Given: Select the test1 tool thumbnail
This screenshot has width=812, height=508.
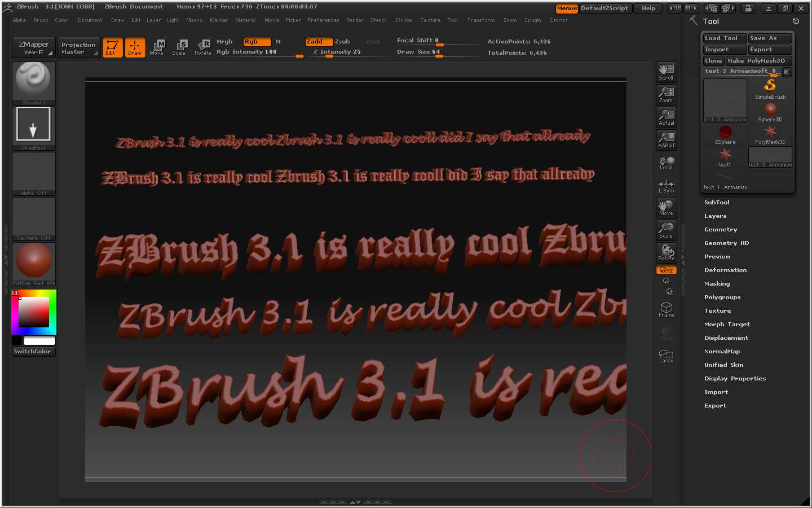Looking at the screenshot, I should [x=725, y=157].
